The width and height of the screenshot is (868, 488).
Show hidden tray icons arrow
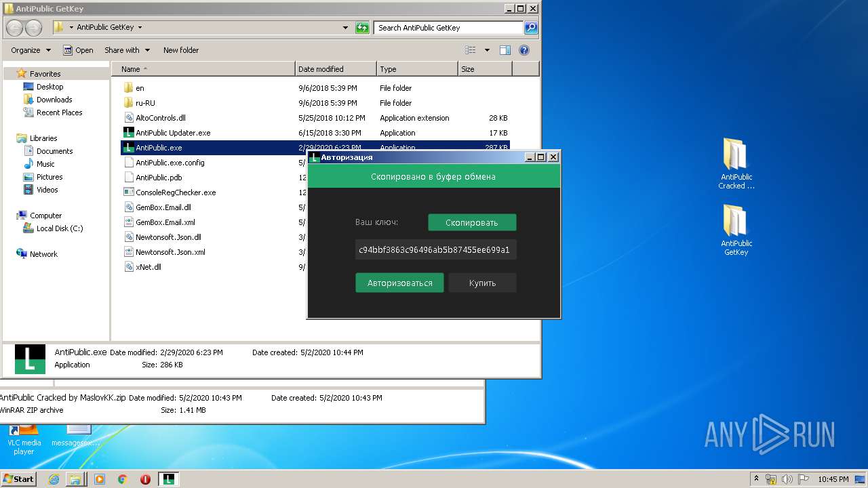point(757,479)
